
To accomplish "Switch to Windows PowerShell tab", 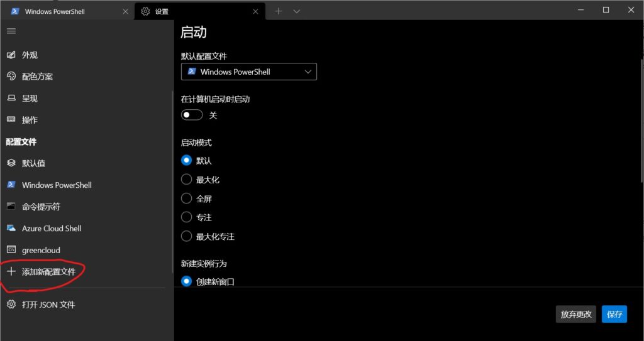I will pos(67,11).
